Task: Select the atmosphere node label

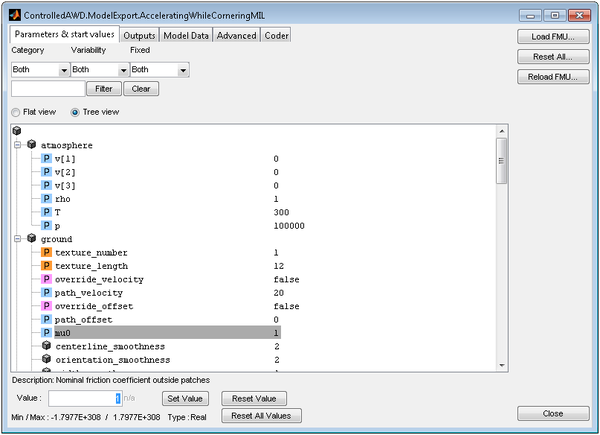Action: pyautogui.click(x=67, y=145)
